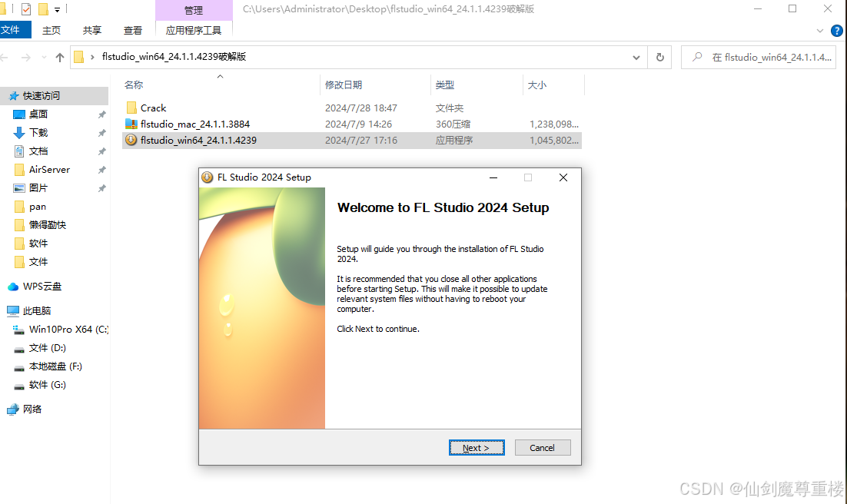Select flstudio_win64_24.1.1.4239 application file
Screen dimensions: 847x504
tap(198, 141)
